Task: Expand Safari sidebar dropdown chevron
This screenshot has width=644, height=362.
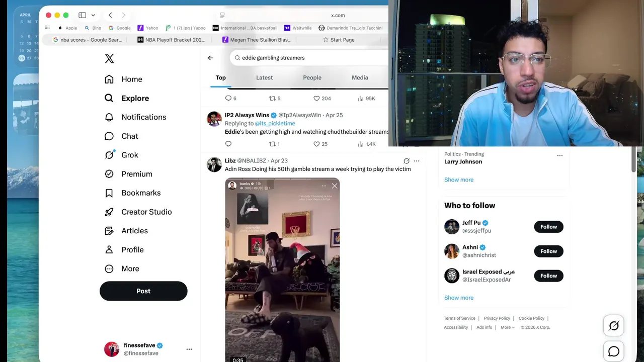Action: coord(93,15)
